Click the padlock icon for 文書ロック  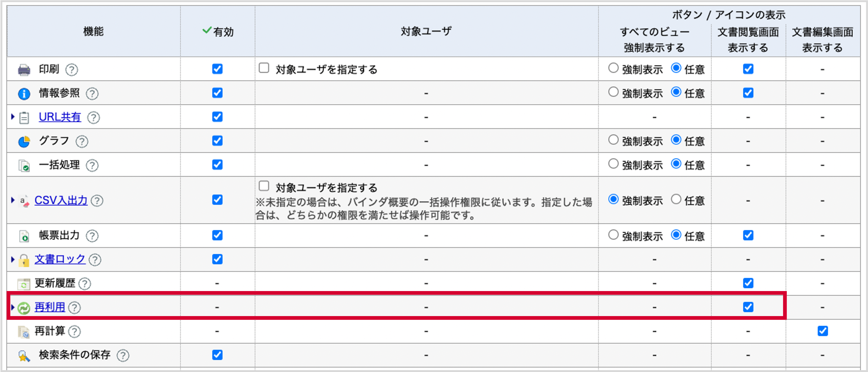click(24, 260)
